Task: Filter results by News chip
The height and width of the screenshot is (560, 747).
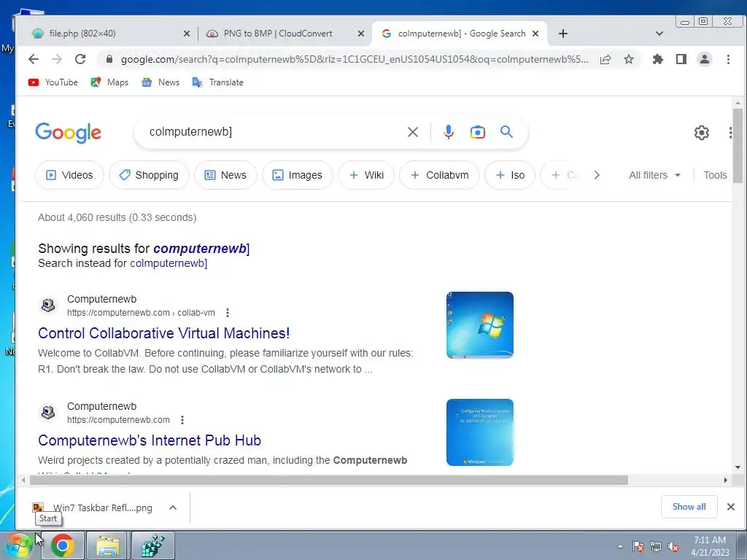Action: coord(225,175)
